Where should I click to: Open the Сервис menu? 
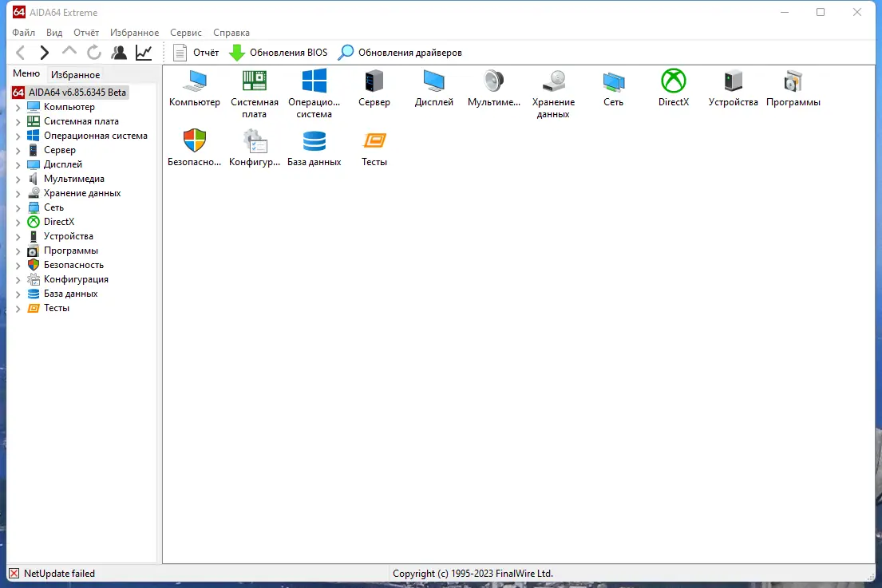(186, 33)
